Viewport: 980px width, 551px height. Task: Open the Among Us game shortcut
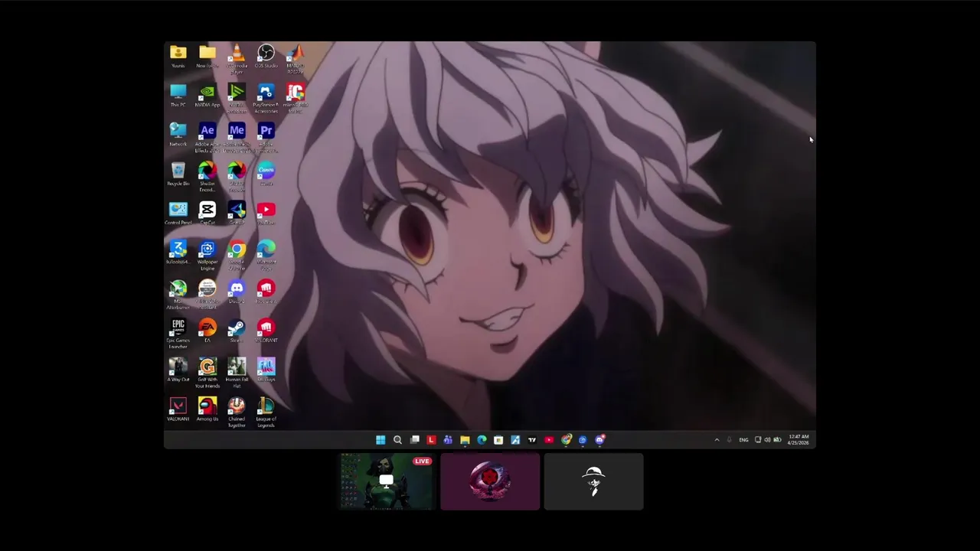[207, 409]
